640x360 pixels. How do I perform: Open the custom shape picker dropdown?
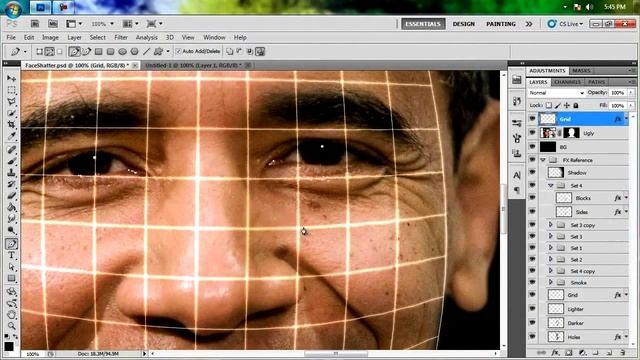pyautogui.click(x=168, y=51)
